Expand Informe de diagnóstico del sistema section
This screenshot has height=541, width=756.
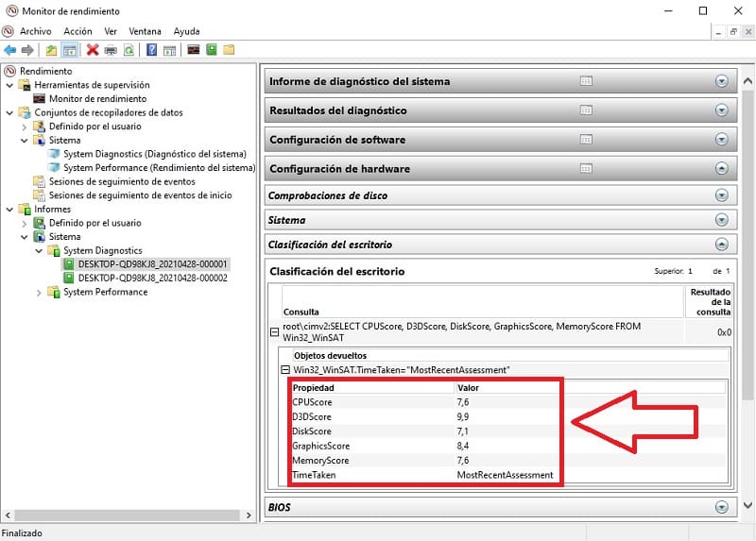pos(721,81)
